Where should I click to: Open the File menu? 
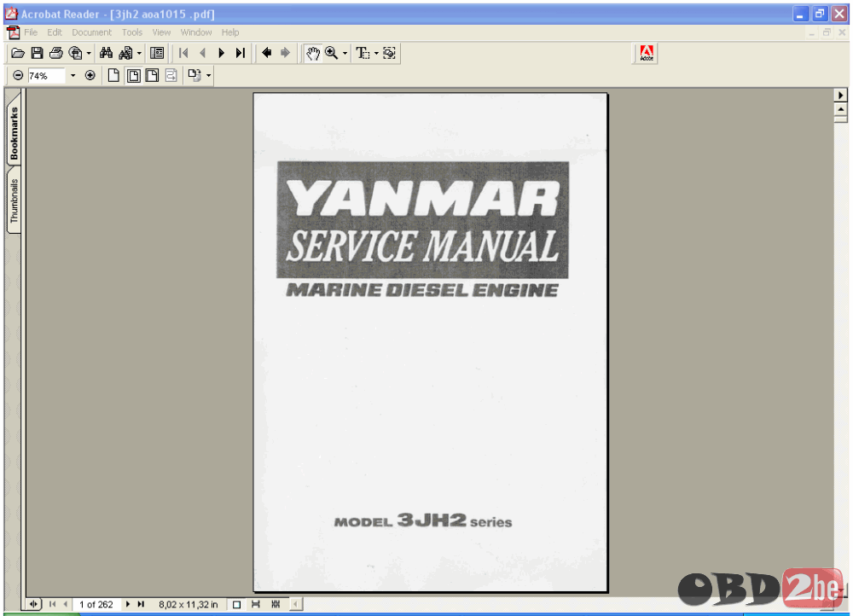[31, 32]
